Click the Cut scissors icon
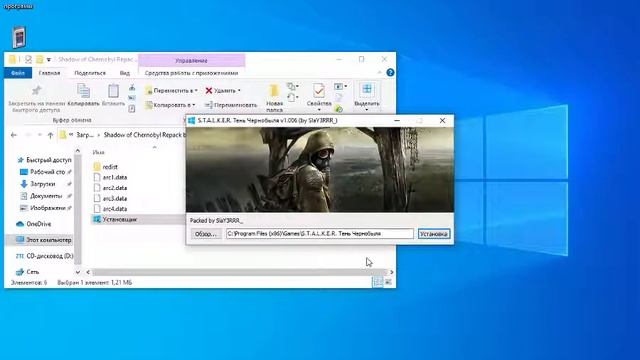 [x=132, y=87]
